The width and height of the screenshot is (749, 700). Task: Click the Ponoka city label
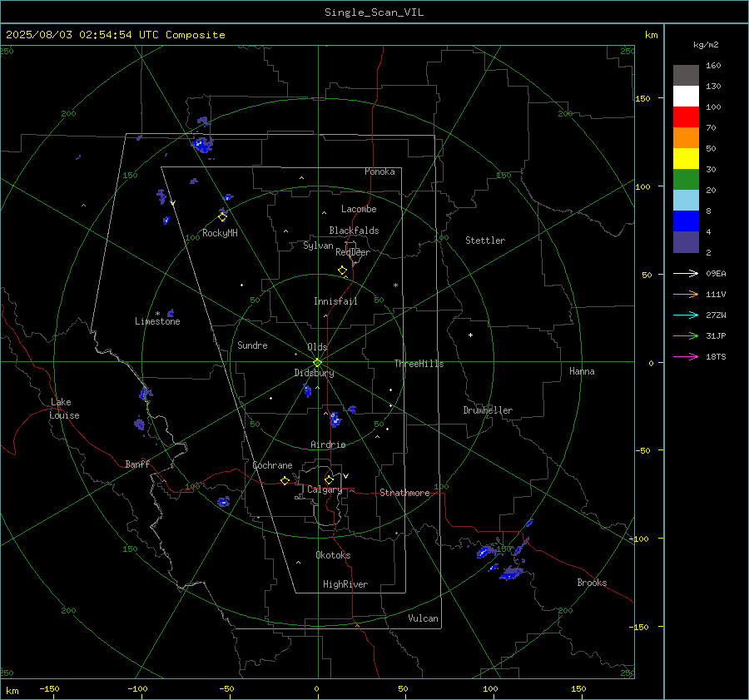(x=379, y=171)
